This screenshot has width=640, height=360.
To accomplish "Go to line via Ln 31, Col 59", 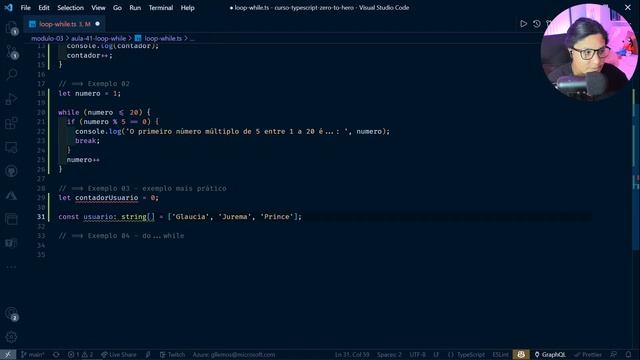I will point(352,355).
